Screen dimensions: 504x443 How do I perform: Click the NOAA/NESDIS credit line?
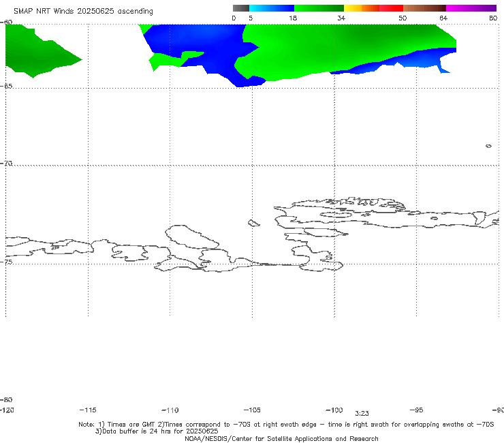click(281, 439)
